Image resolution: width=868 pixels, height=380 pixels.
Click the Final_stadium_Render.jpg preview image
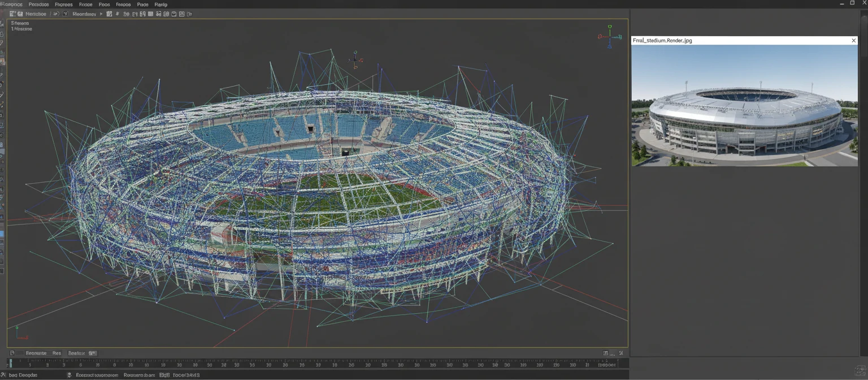click(x=745, y=105)
